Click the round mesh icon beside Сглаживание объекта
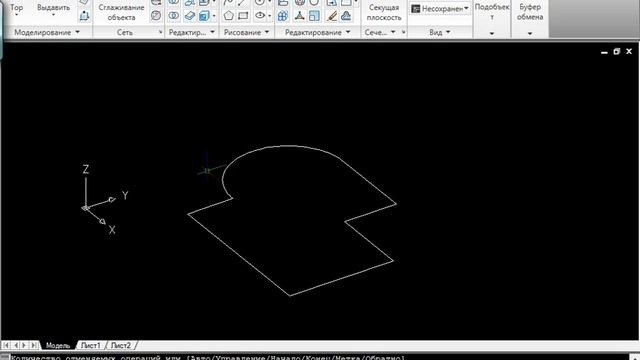640x360 pixels. [156, 16]
